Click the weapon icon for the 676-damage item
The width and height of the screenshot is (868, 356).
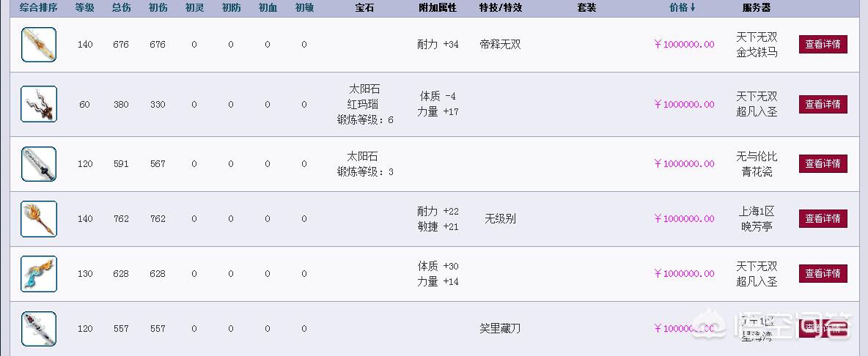point(39,45)
